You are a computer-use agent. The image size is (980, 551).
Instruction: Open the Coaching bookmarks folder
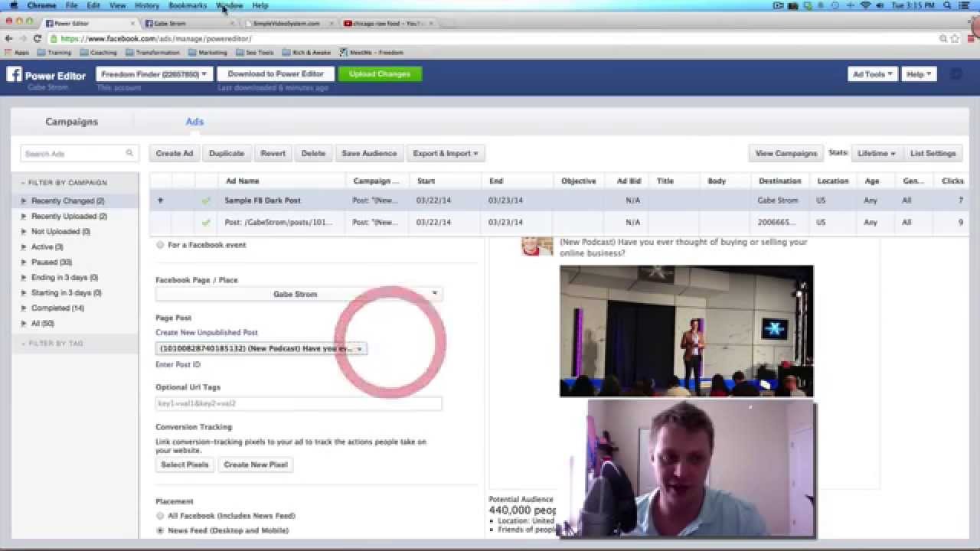click(97, 53)
